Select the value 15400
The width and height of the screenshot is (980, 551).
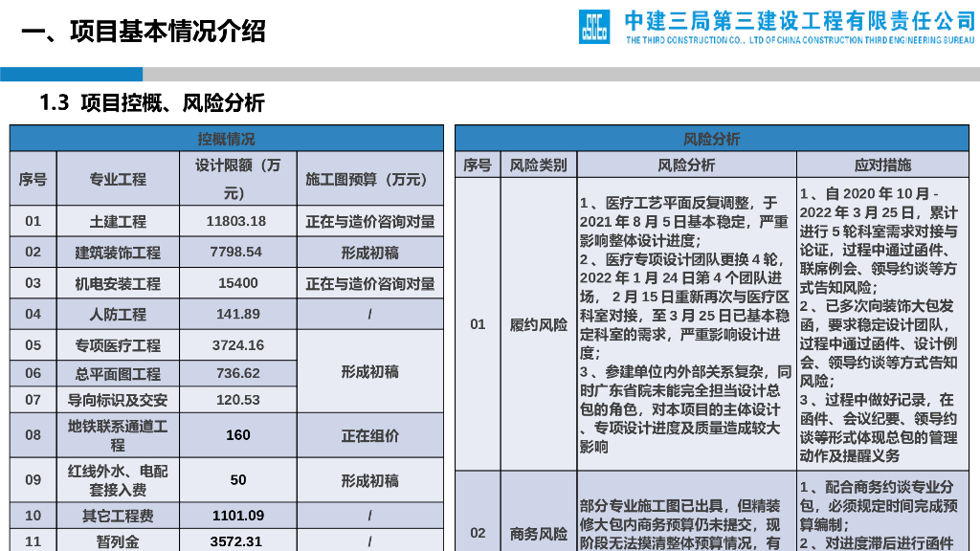[x=238, y=283]
